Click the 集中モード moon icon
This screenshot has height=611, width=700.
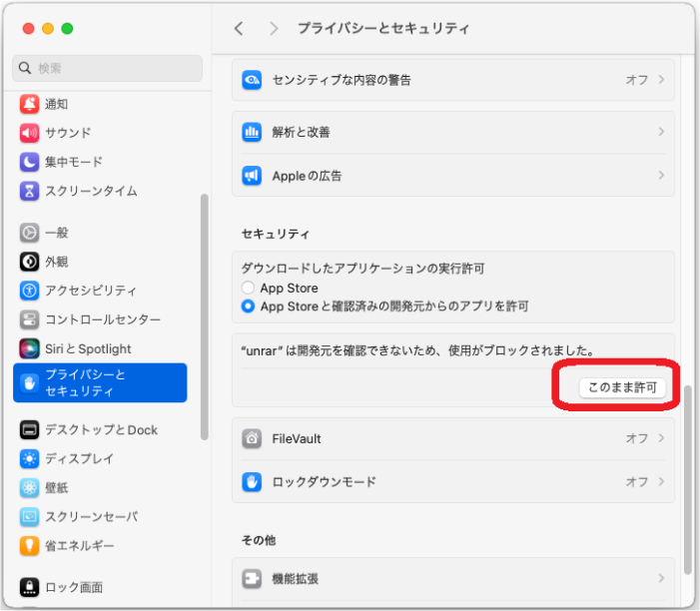click(30, 162)
